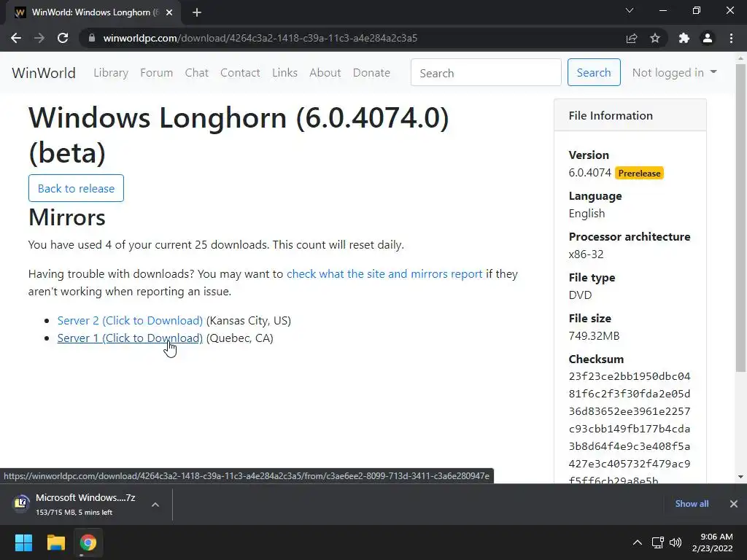Show hidden system tray icons

(x=638, y=542)
